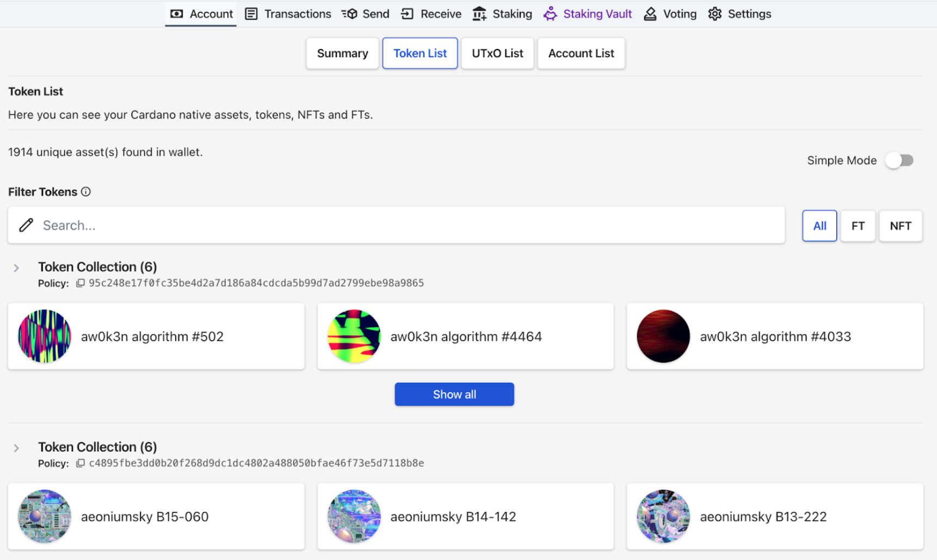Filter tokens to show only FT
The width and height of the screenshot is (937, 560).
point(858,226)
